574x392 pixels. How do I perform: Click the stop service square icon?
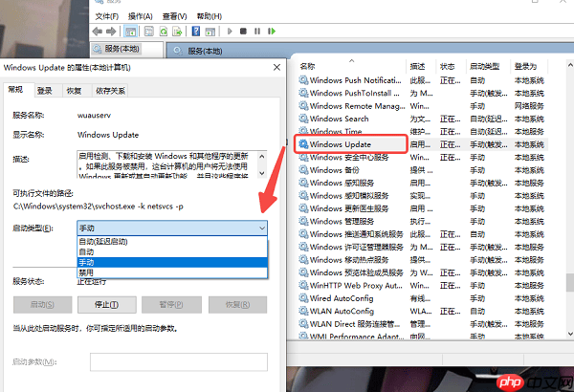tap(243, 32)
